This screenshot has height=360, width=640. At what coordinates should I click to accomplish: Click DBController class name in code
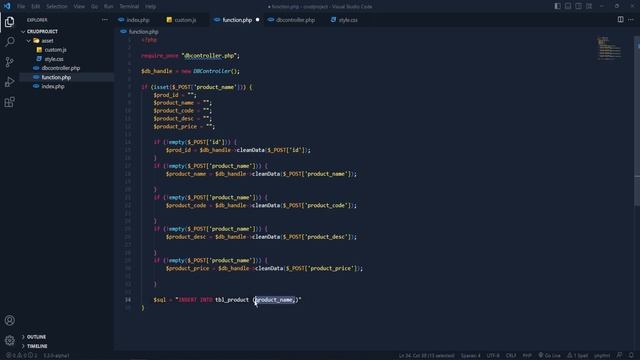tap(211, 71)
